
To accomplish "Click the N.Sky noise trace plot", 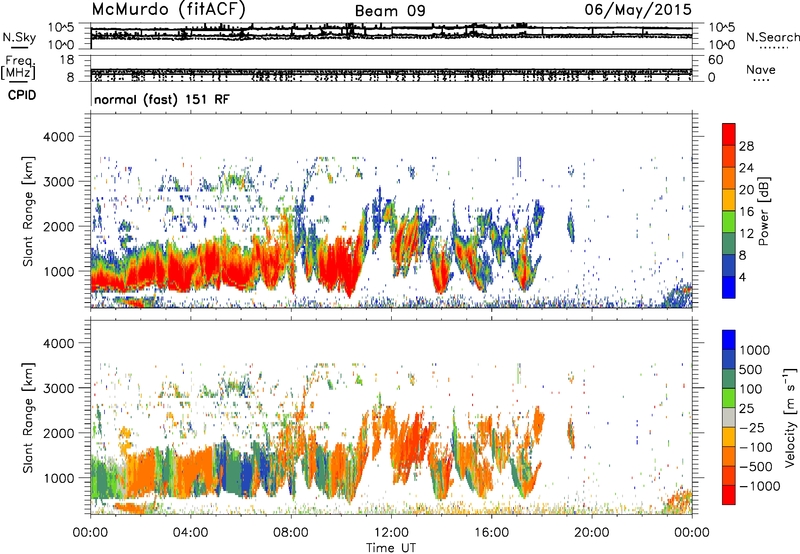I will click(391, 36).
